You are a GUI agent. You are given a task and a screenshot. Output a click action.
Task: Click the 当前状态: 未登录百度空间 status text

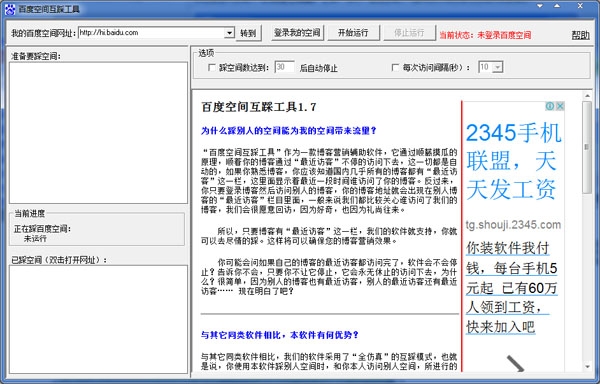tap(485, 35)
